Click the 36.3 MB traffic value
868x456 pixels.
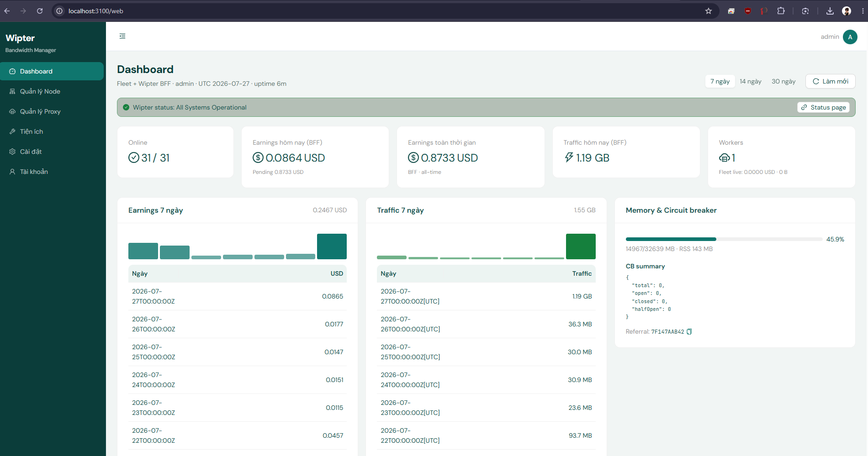[580, 324]
